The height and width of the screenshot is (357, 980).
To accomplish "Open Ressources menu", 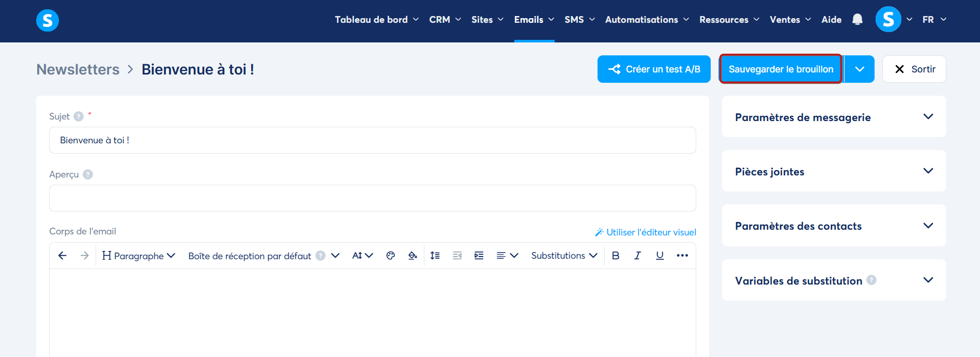I will [x=729, y=20].
